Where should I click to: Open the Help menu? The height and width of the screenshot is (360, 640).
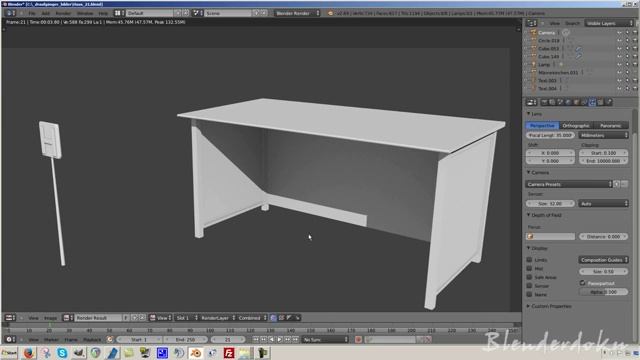click(x=103, y=13)
